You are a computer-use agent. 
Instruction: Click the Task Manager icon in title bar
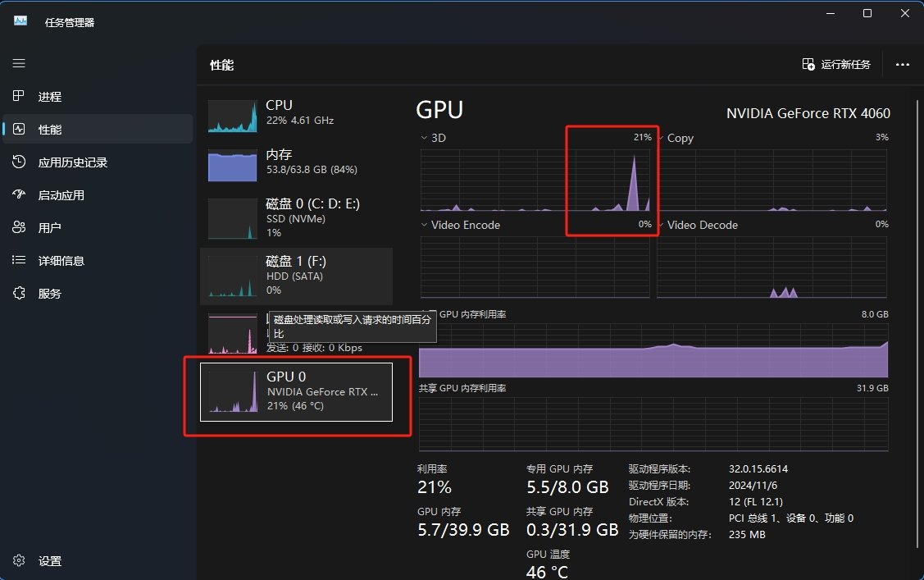19,22
